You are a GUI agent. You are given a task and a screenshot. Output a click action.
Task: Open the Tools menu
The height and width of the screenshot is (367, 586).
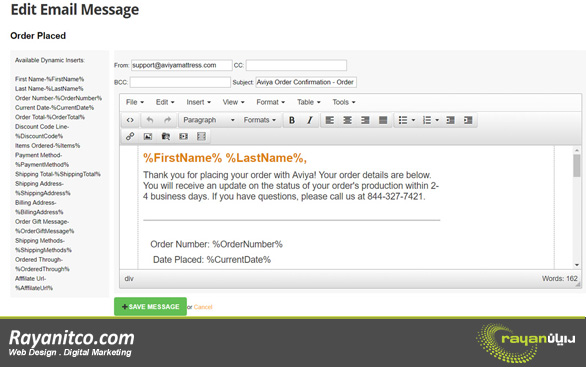(344, 102)
